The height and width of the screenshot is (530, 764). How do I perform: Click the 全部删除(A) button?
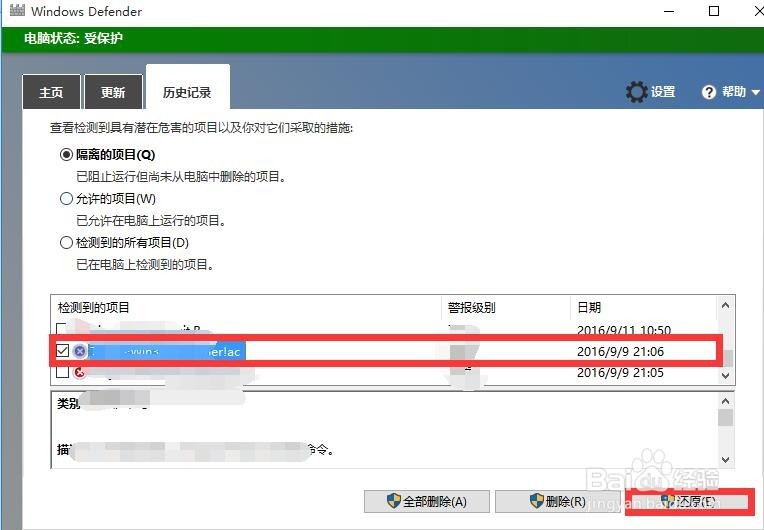(x=427, y=501)
